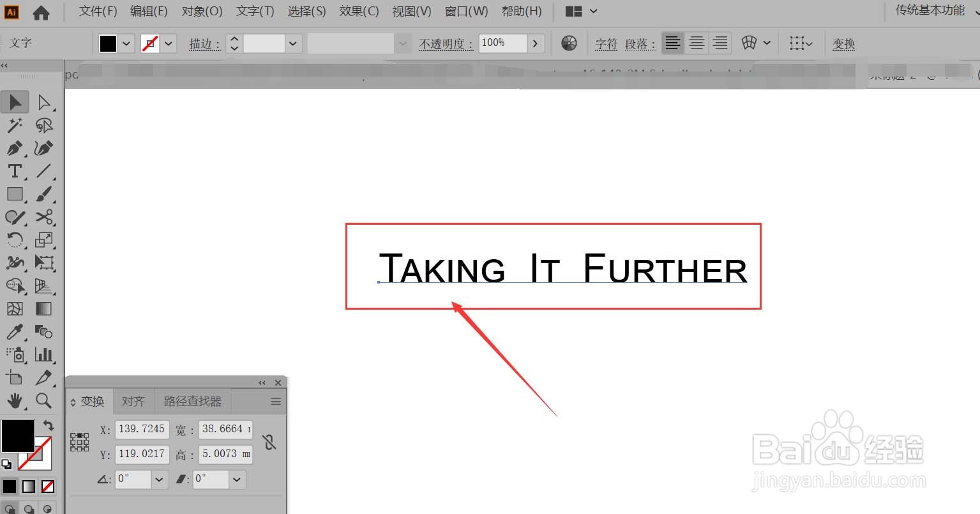This screenshot has height=514, width=980.
Task: Select the Gradient tool
Action: [44, 309]
